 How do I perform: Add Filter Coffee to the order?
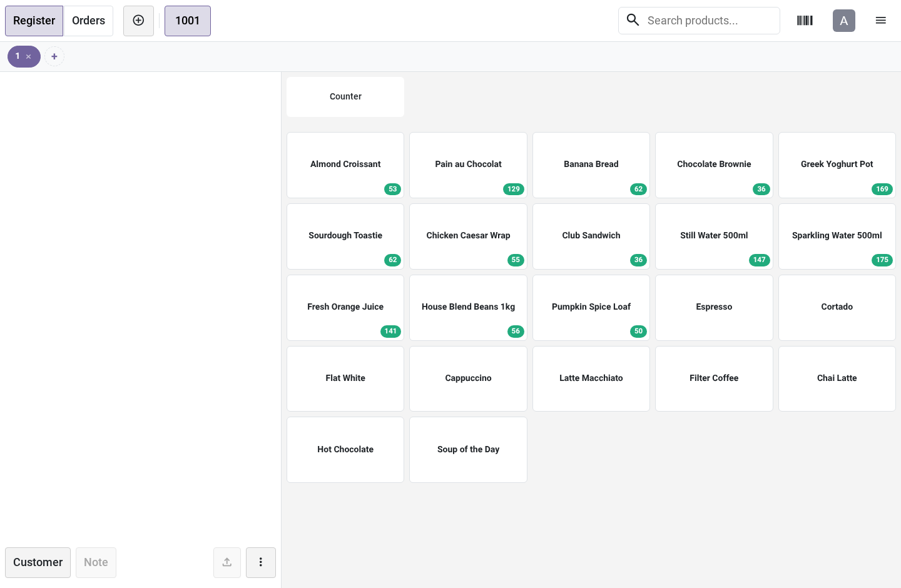pyautogui.click(x=714, y=379)
